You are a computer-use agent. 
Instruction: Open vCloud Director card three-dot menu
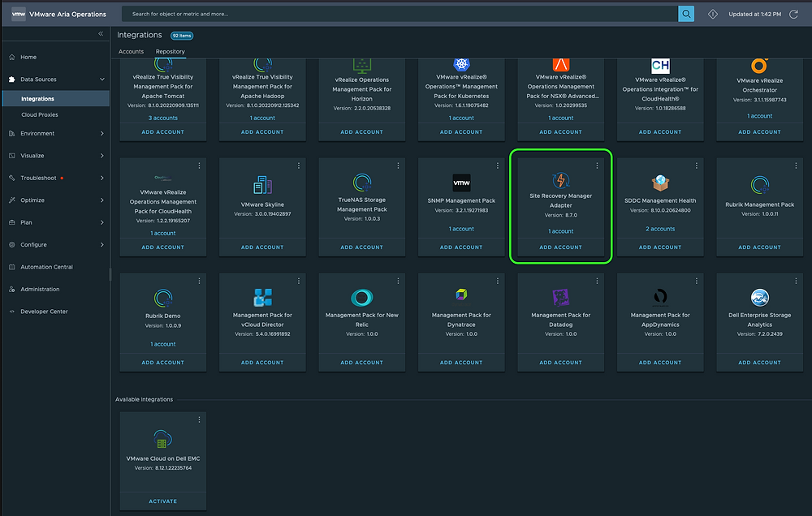coord(299,281)
